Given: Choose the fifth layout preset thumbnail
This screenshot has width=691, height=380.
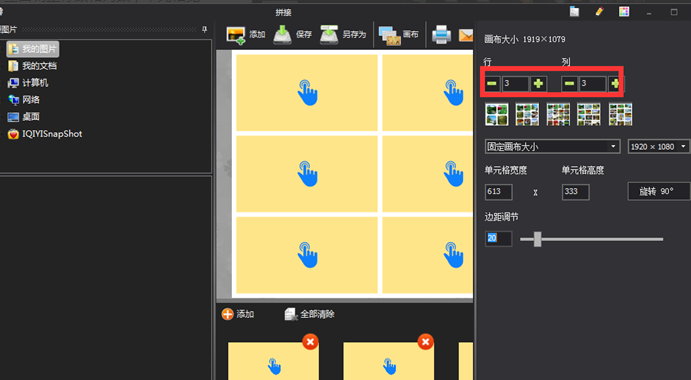Looking at the screenshot, I should tap(620, 114).
